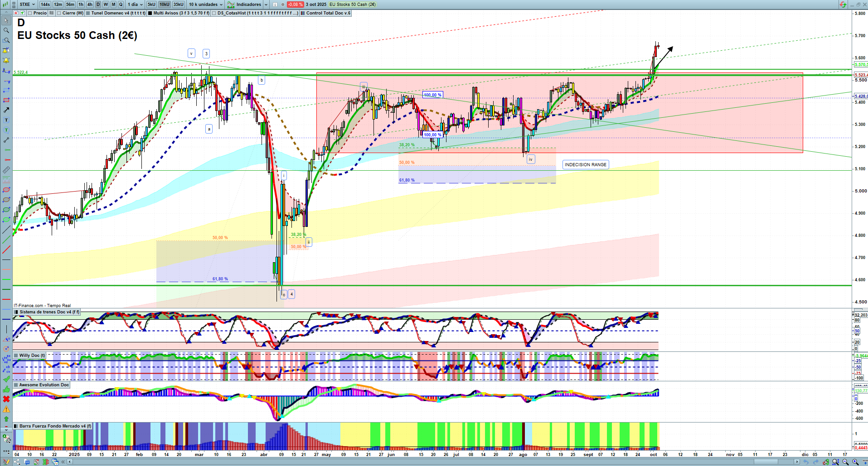The height and width of the screenshot is (466, 868).
Task: Open the '10 k unidades' dropdown
Action: [x=205, y=5]
